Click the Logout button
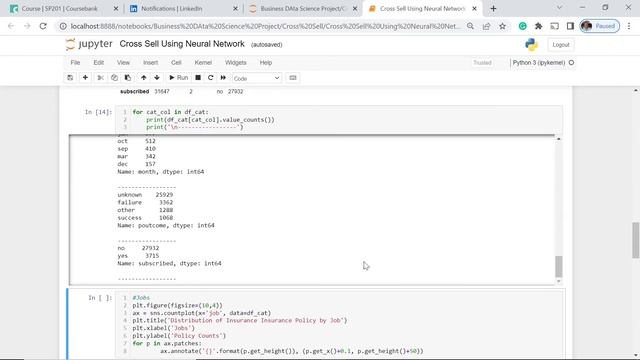This screenshot has height=360, width=640. click(560, 45)
